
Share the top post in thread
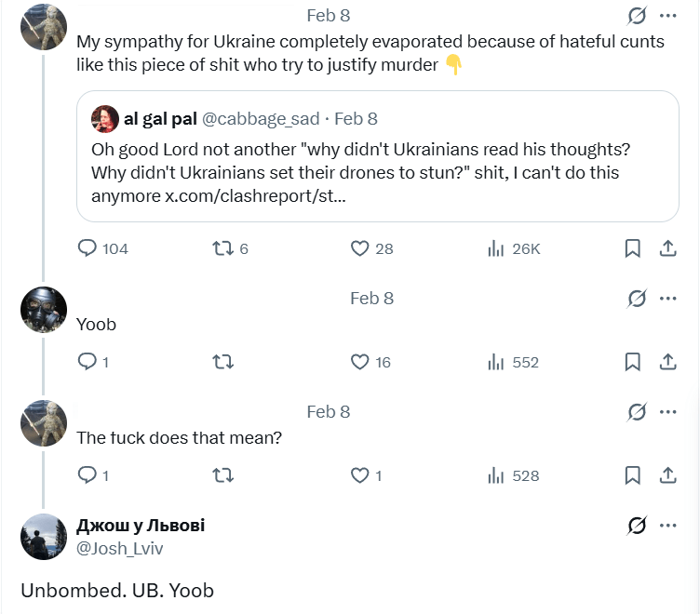tap(667, 248)
